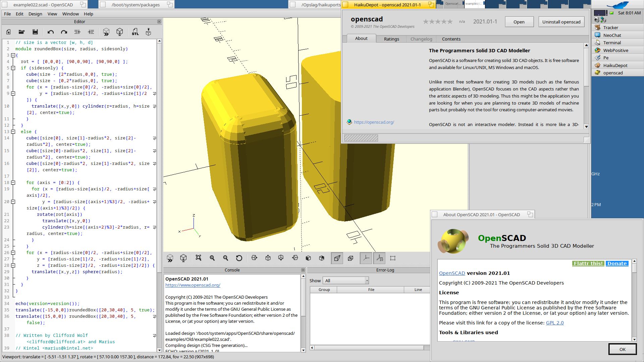
Task: Toggle the show axes button
Action: [366, 258]
